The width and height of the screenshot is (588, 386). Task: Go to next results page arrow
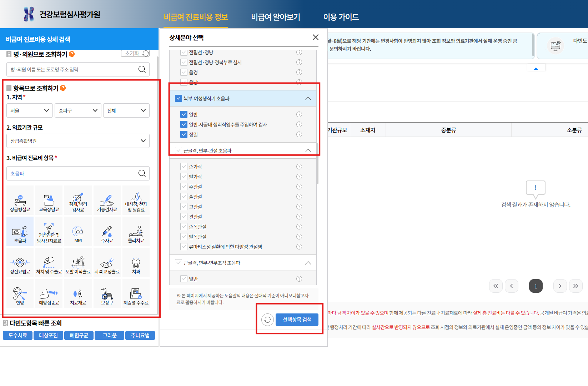coord(560,286)
